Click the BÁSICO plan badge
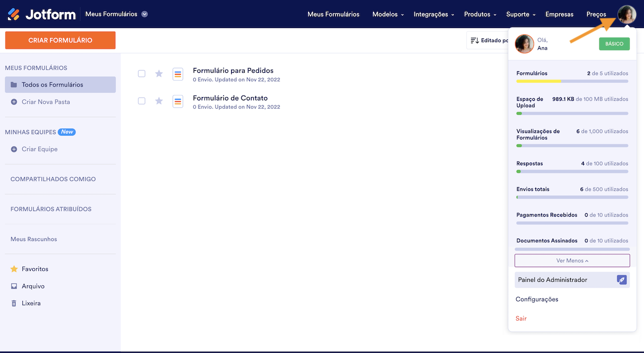Image resolution: width=644 pixels, height=353 pixels. point(614,44)
